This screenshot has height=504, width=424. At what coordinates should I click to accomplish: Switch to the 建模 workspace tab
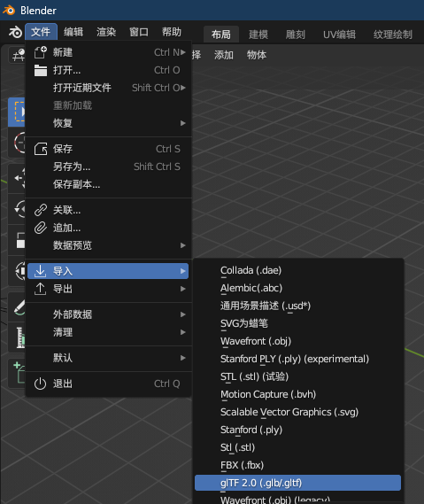[258, 35]
